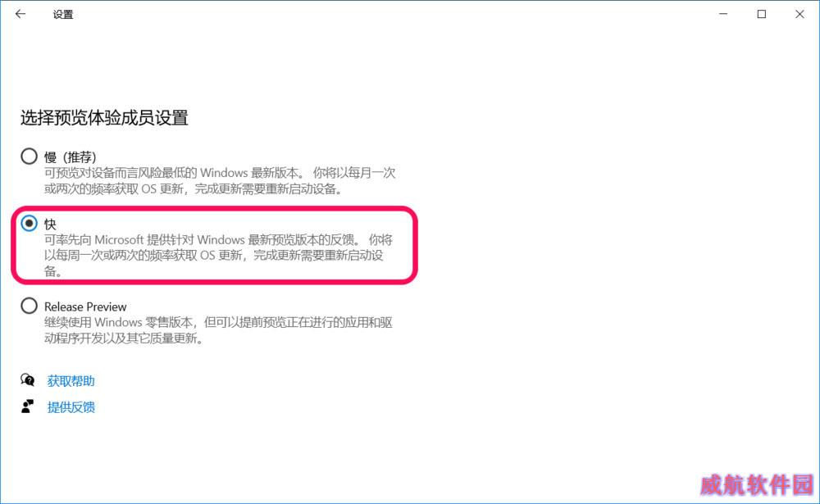Screen dimensions: 820x504
Task: Open the 提供反馈 link
Action: click(71, 406)
